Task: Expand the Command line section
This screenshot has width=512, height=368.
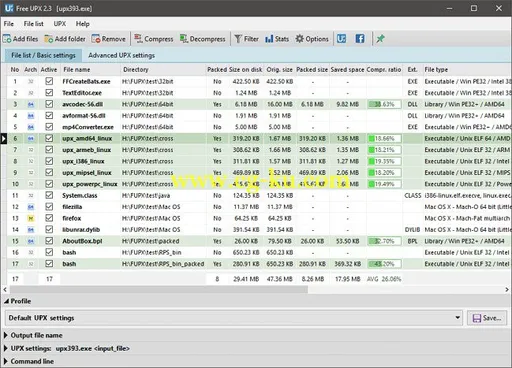Action: [6, 361]
